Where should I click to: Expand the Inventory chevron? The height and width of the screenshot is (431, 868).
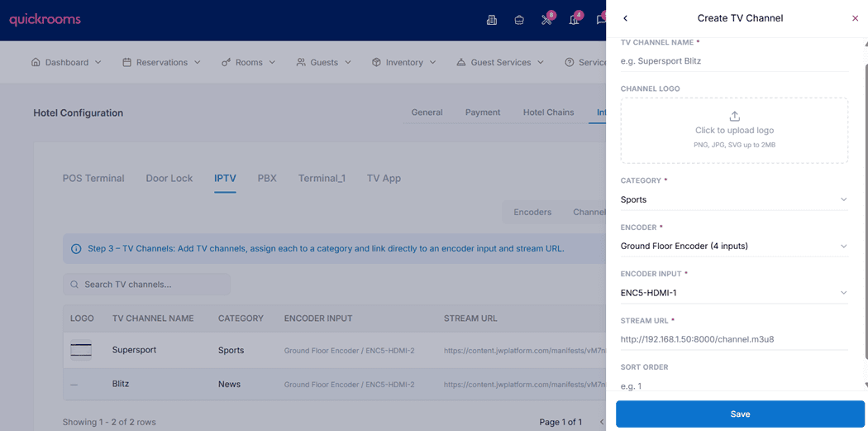point(433,63)
